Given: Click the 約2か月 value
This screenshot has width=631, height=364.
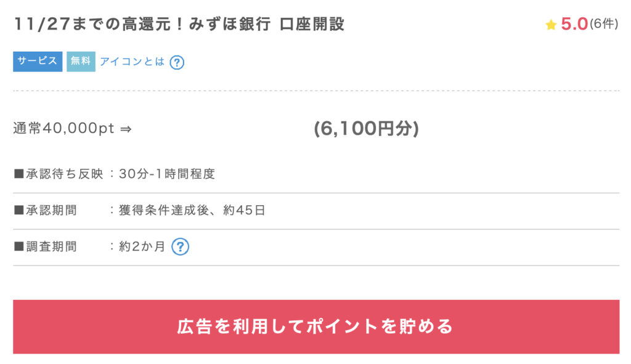Looking at the screenshot, I should pyautogui.click(x=142, y=247).
